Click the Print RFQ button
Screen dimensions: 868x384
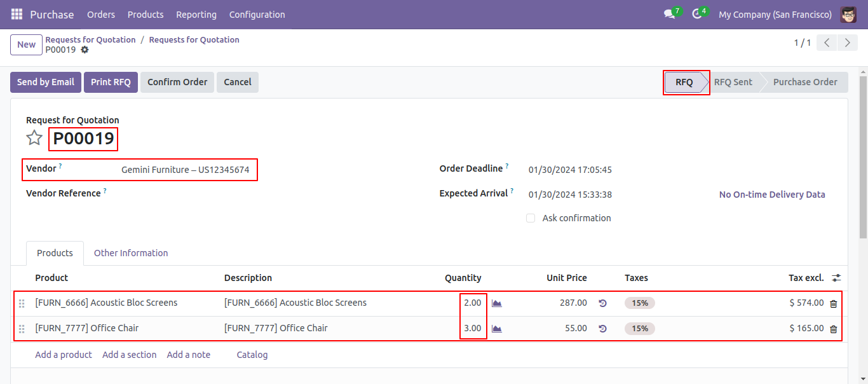pyautogui.click(x=111, y=82)
